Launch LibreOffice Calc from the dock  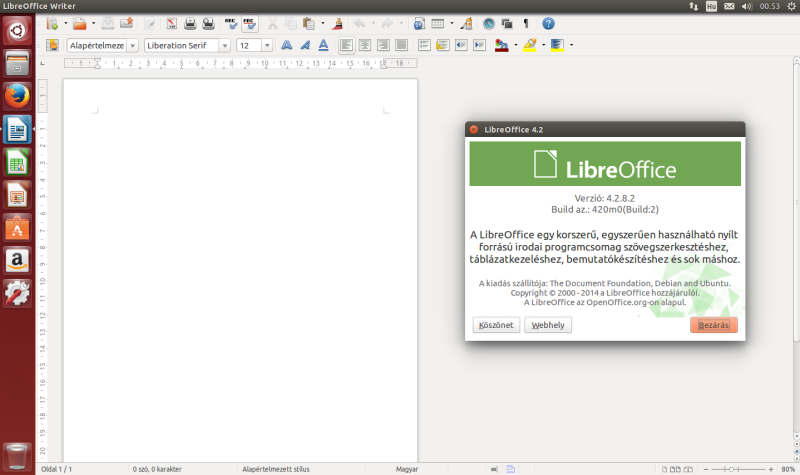point(17,162)
